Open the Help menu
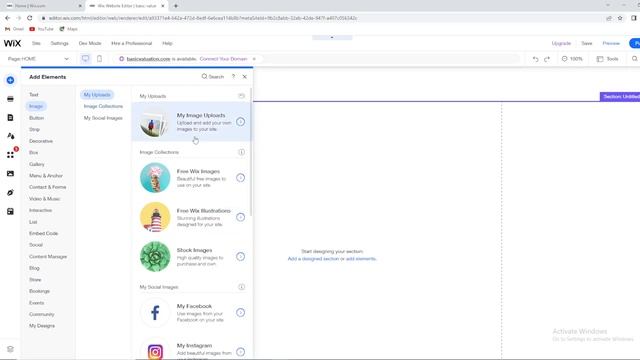640x360 pixels. (x=167, y=43)
